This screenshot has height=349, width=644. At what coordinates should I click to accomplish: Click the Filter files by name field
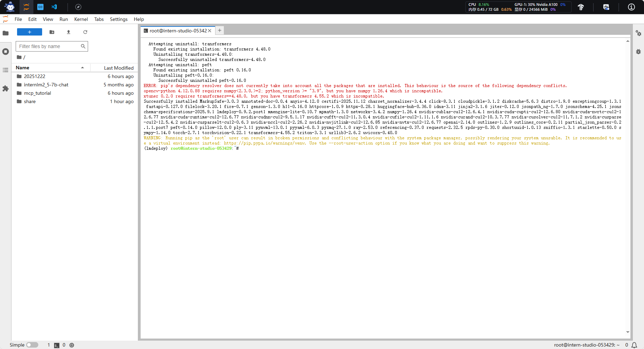click(49, 46)
